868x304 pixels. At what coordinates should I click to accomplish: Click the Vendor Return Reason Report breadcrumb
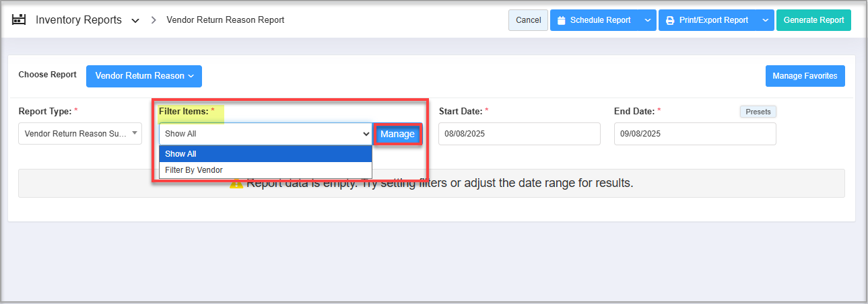[225, 20]
